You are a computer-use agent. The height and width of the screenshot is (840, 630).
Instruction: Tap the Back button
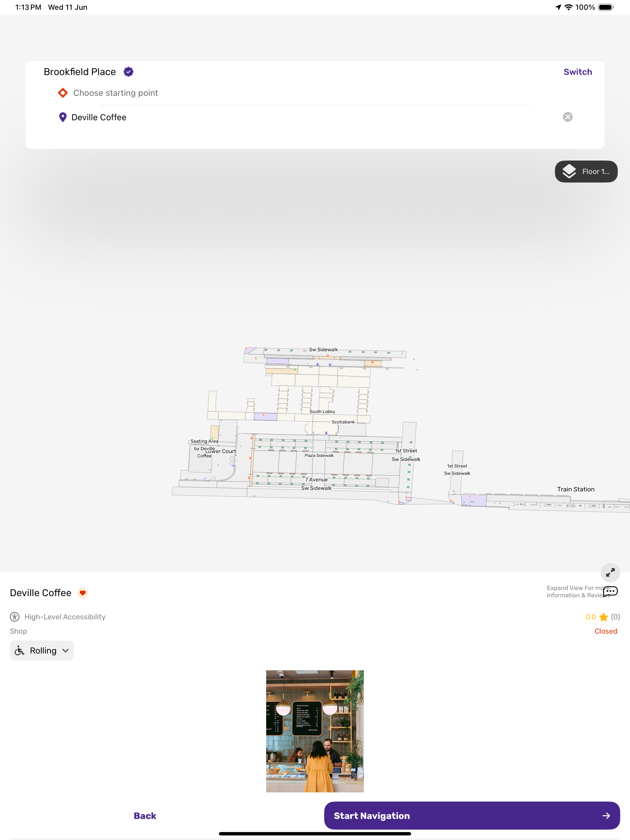(145, 816)
